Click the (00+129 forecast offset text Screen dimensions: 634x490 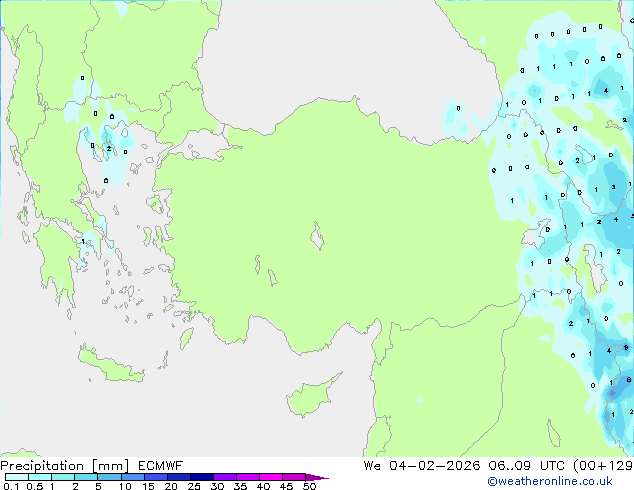pos(604,466)
